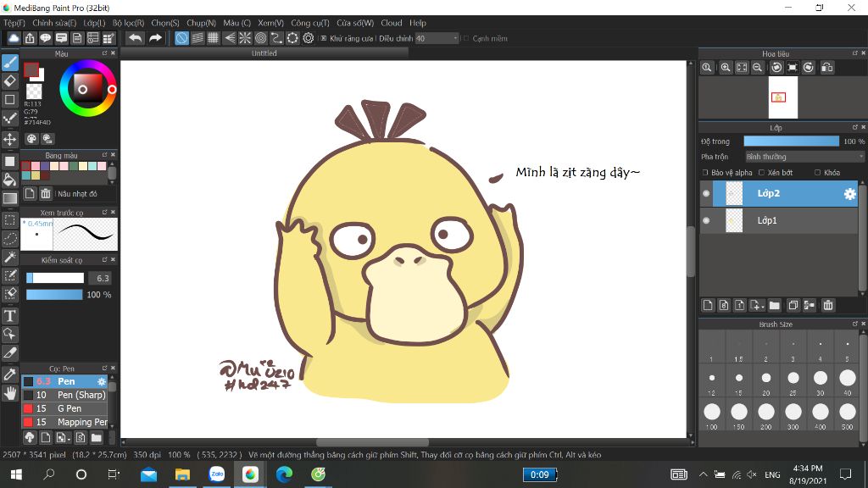Toggle the Xén bớt checkbox
The image size is (868, 488).
[x=762, y=173]
